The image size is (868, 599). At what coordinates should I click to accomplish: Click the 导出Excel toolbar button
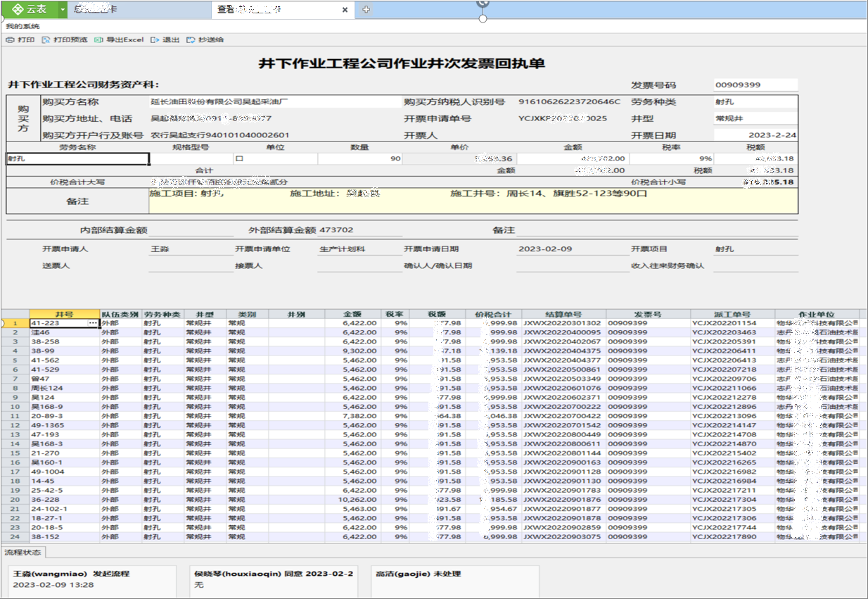[120, 40]
